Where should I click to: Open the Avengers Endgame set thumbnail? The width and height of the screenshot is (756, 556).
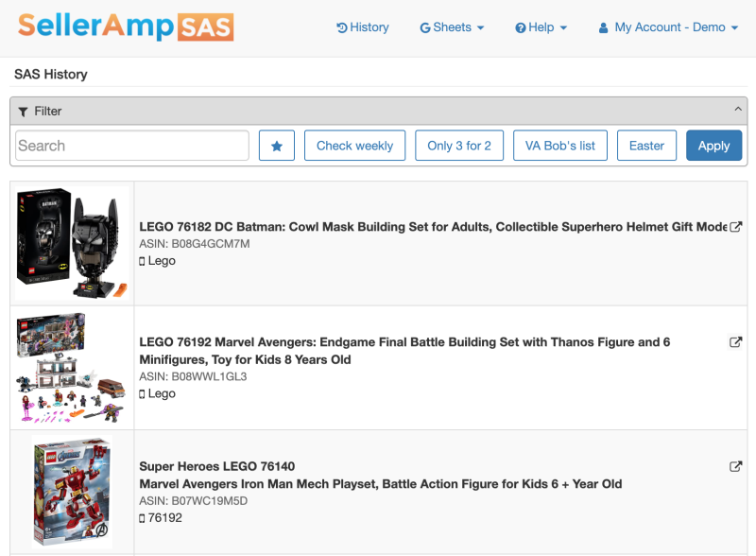tap(72, 368)
